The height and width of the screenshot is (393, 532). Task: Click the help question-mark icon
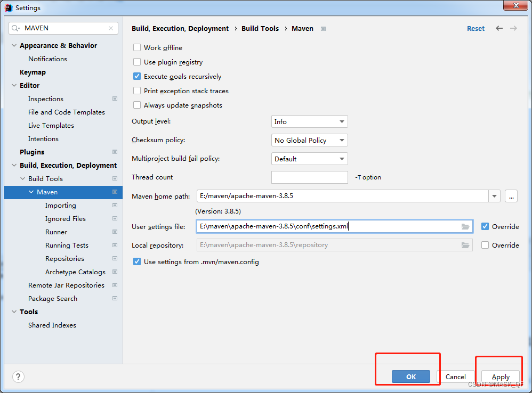pos(18,376)
